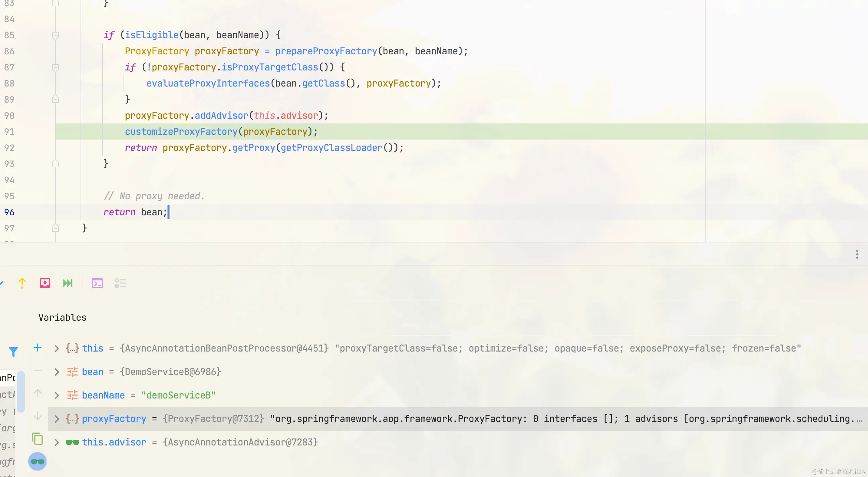The image size is (868, 477).
Task: Click the thread list view icon
Action: (120, 283)
